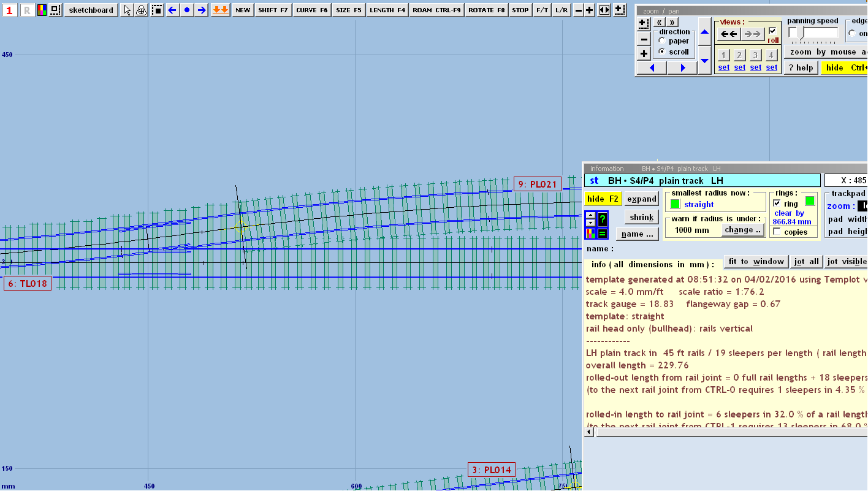Open '? help' in zoom/pan panel
Image resolution: width=868 pixels, height=491 pixels.
point(801,67)
